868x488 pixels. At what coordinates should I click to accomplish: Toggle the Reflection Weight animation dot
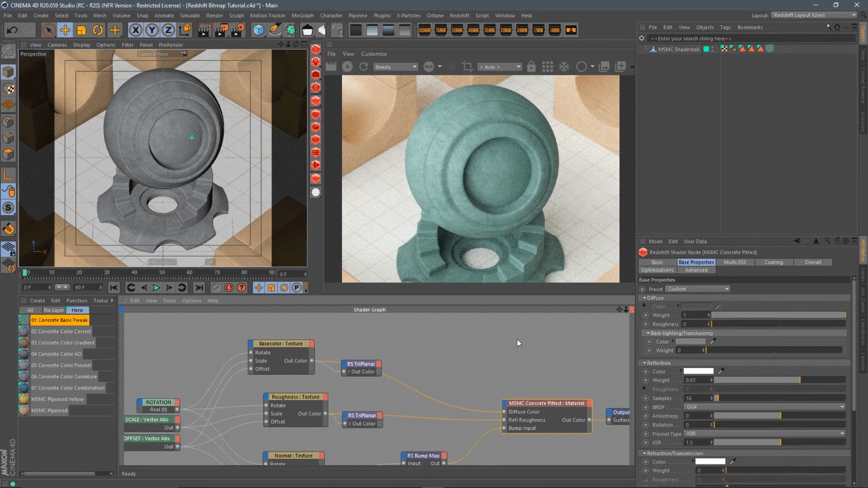(646, 380)
